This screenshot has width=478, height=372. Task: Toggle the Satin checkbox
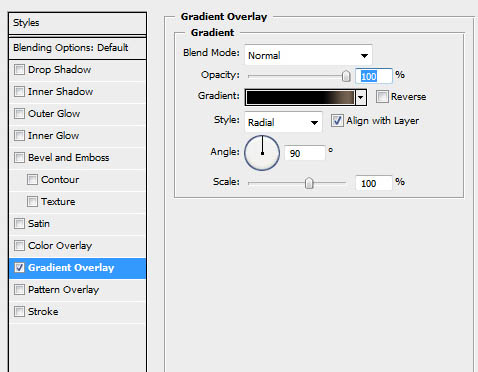pos(19,224)
